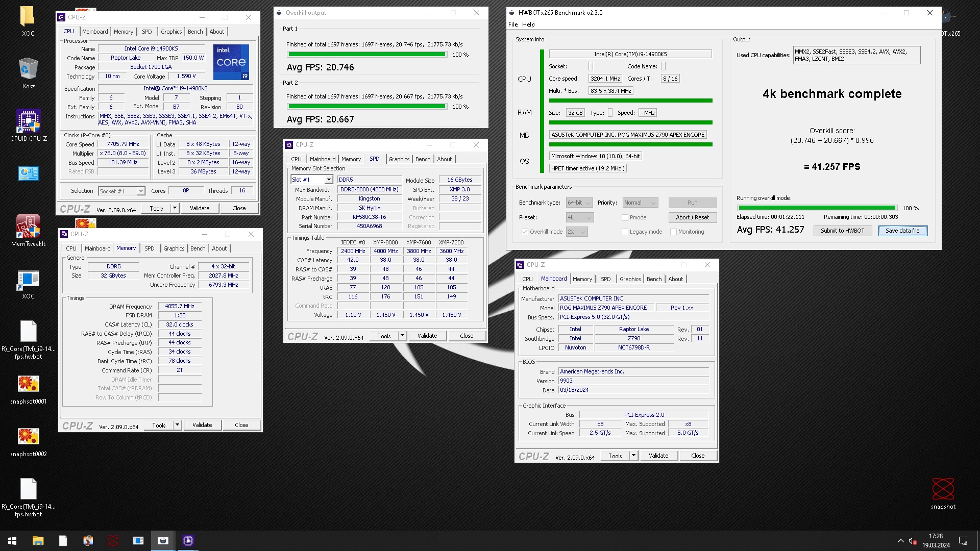Toggle the Pmode checkbox

click(625, 217)
